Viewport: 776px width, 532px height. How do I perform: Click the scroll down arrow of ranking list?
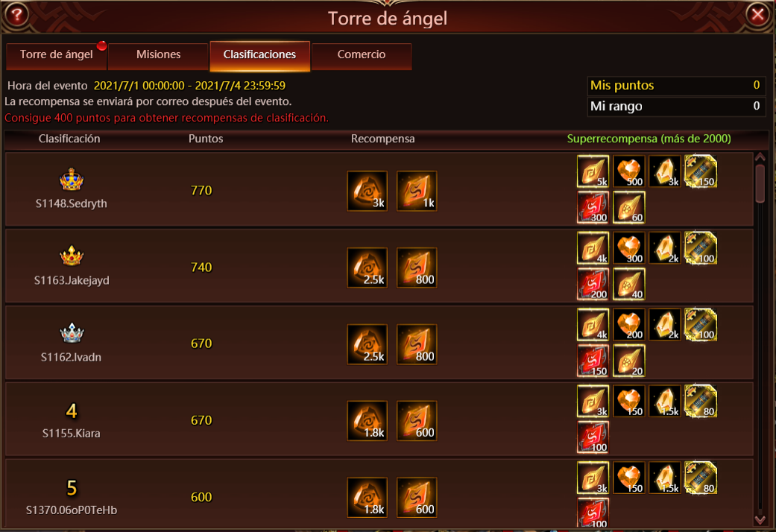click(760, 519)
